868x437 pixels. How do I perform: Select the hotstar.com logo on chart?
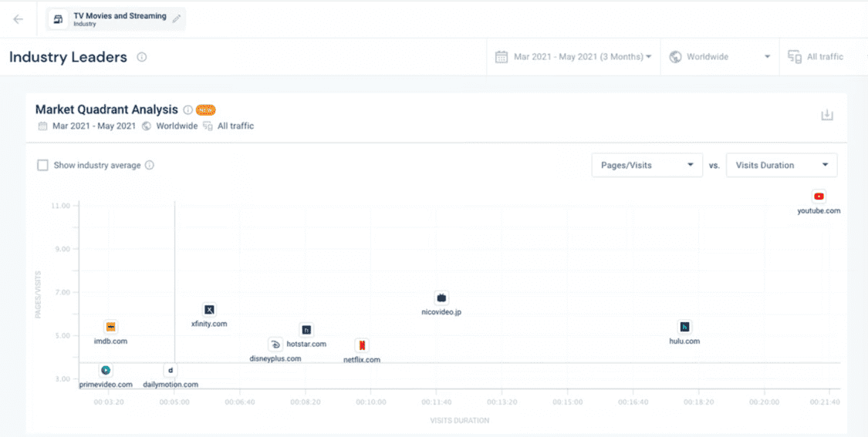point(306,330)
